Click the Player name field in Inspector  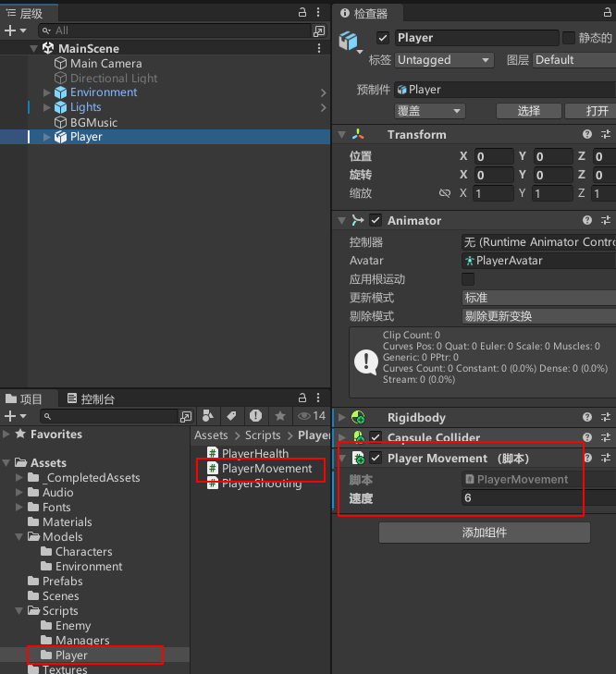tap(476, 38)
